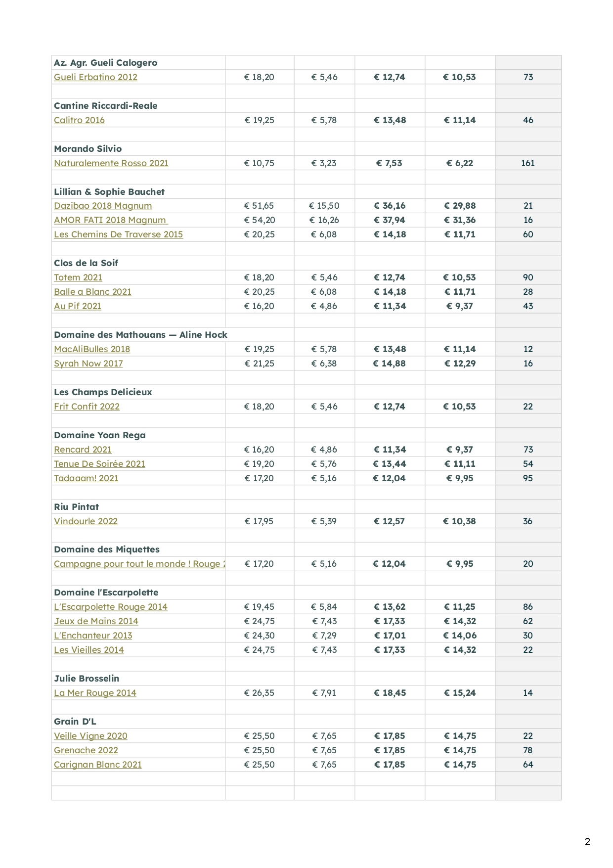The width and height of the screenshot is (613, 868).
Task: Click page number 2 at bottom
Action: pos(587,842)
